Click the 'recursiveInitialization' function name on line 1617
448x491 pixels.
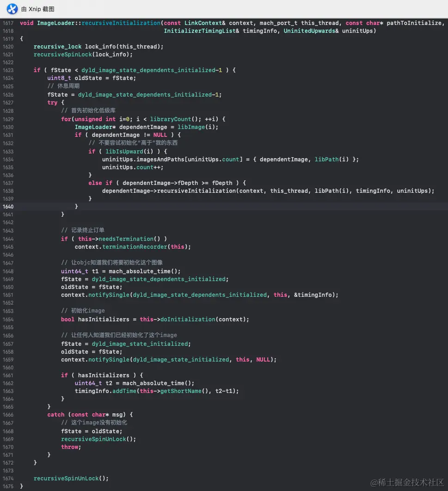(x=121, y=23)
